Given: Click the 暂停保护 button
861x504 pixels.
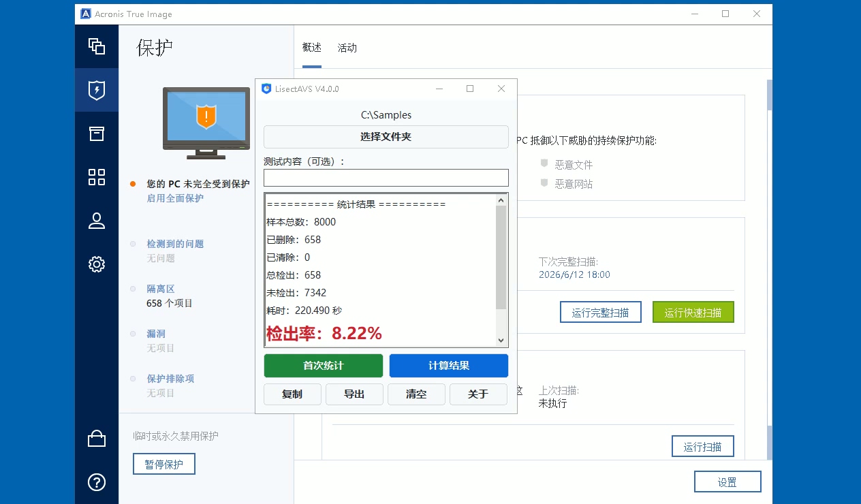Looking at the screenshot, I should [x=164, y=464].
